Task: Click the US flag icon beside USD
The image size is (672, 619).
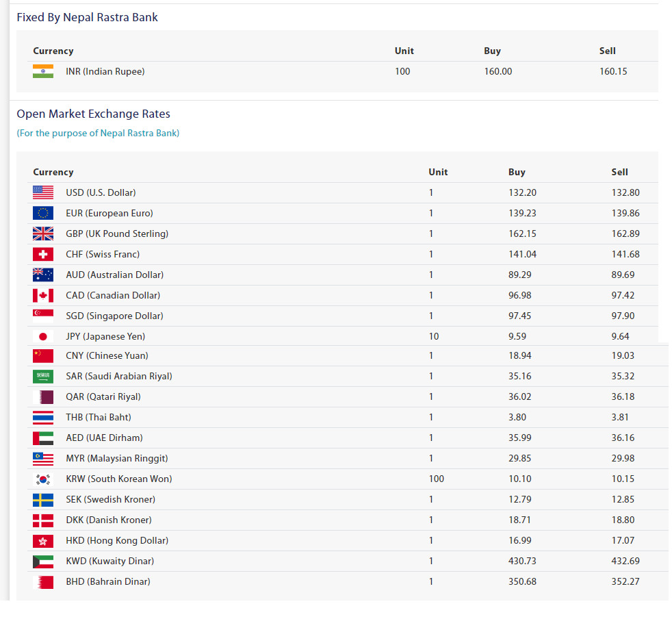Action: coord(43,192)
